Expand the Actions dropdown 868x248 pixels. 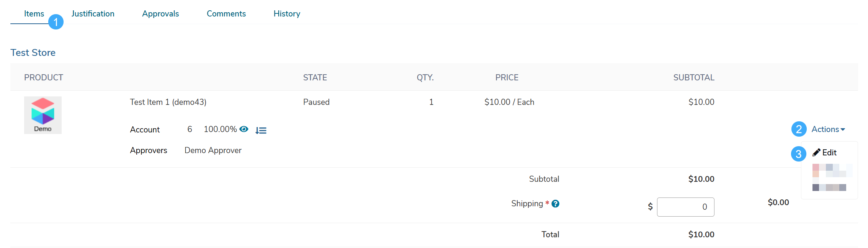point(828,129)
